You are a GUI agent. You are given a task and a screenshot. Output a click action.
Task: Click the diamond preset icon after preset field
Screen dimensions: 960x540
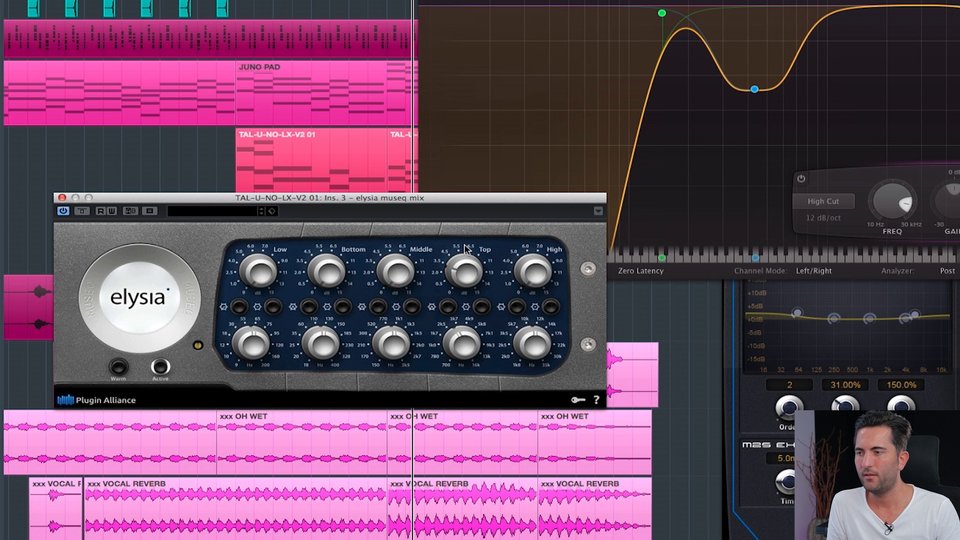coord(272,211)
